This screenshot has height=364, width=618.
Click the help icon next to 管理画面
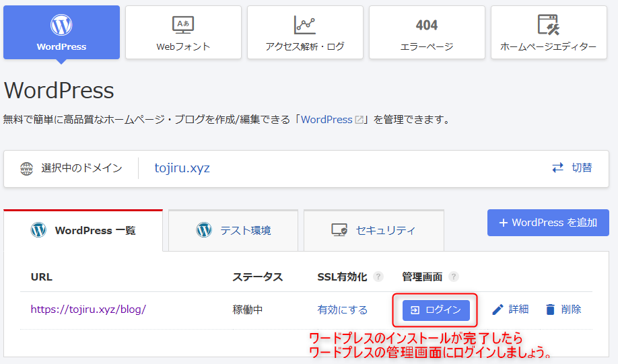(x=454, y=277)
